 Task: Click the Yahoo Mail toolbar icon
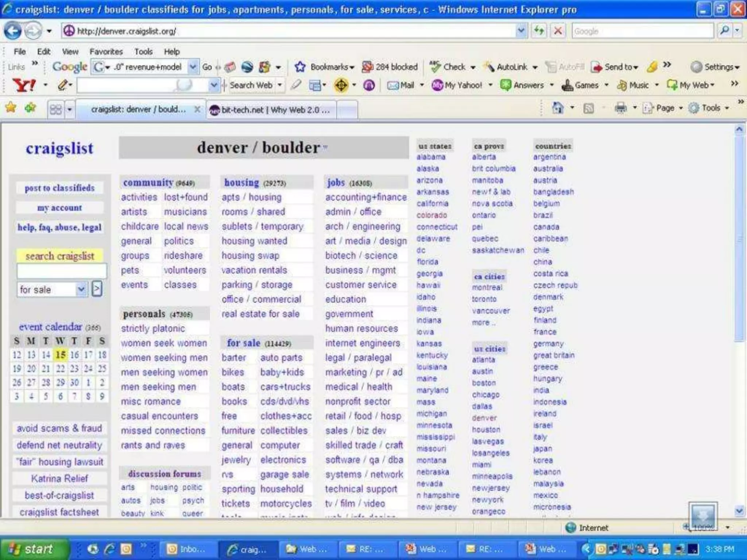(393, 85)
